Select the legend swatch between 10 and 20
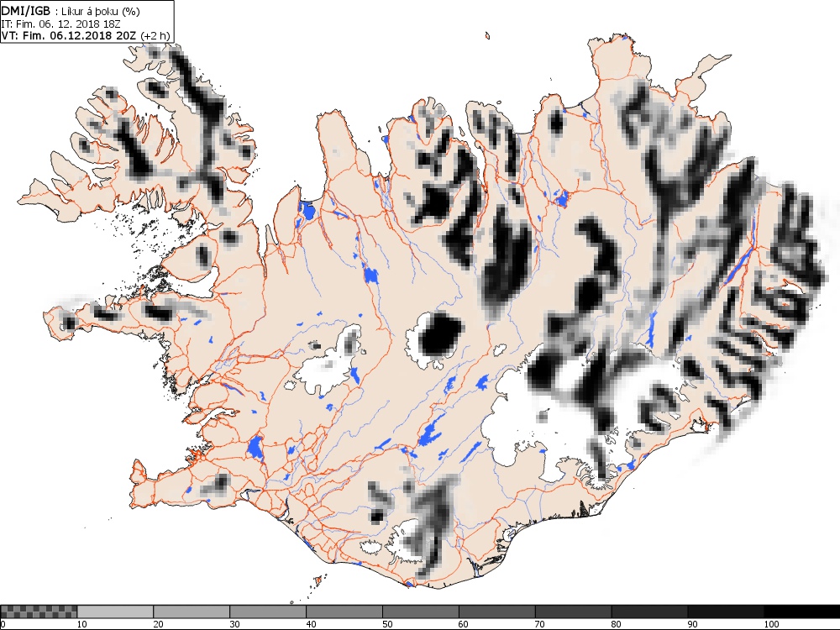The height and width of the screenshot is (630, 840). (x=114, y=612)
